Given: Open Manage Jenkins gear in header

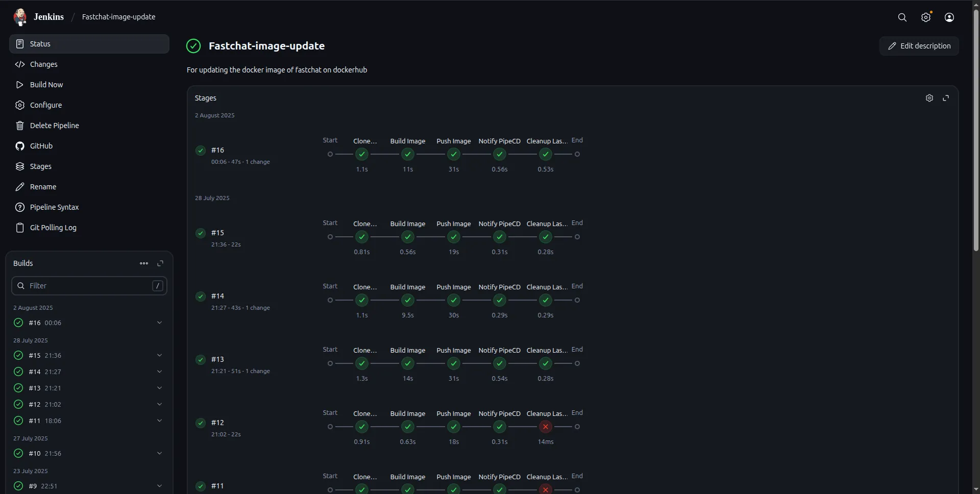Looking at the screenshot, I should (926, 17).
